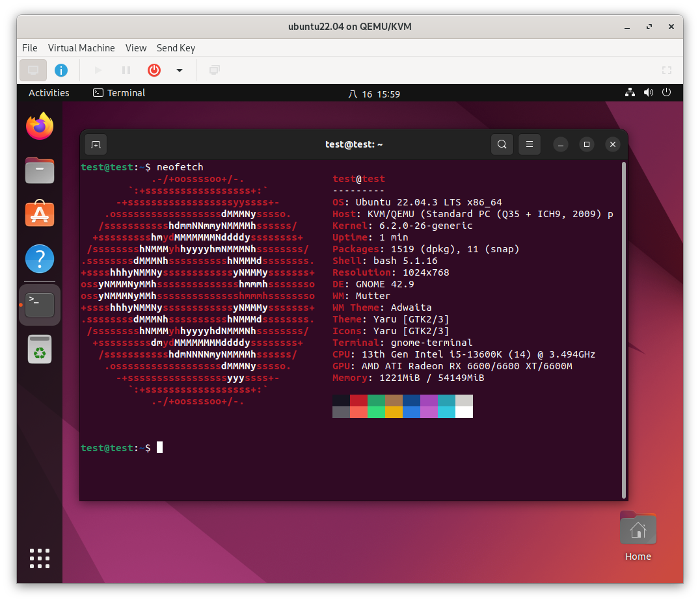Click the red color block in neofetch palette
Viewport: 700px width, 602px height.
point(358,400)
